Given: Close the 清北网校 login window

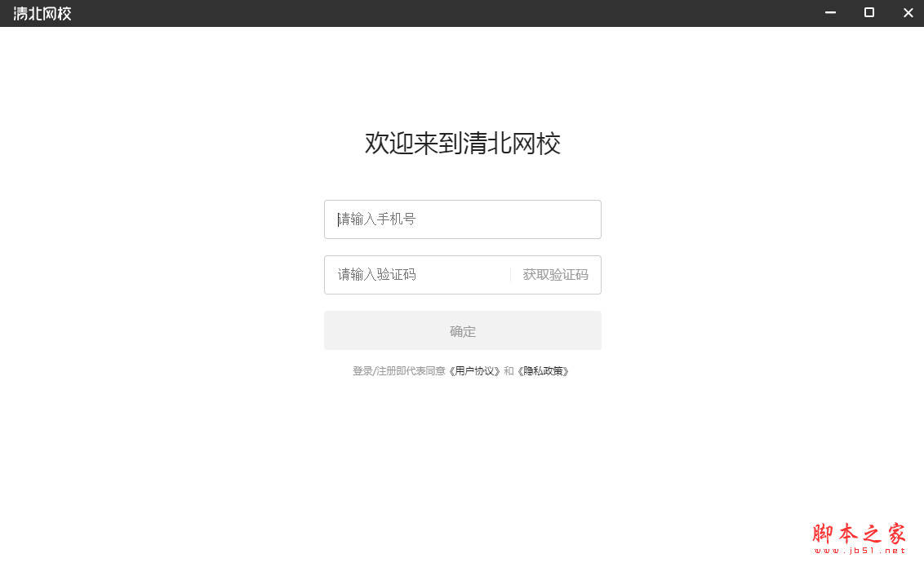Looking at the screenshot, I should point(908,12).
